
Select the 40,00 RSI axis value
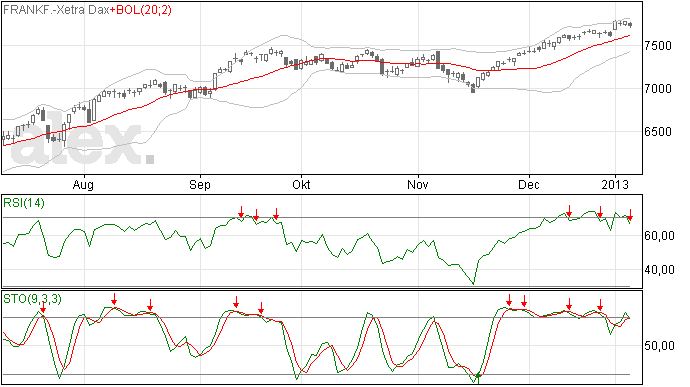[x=659, y=270]
